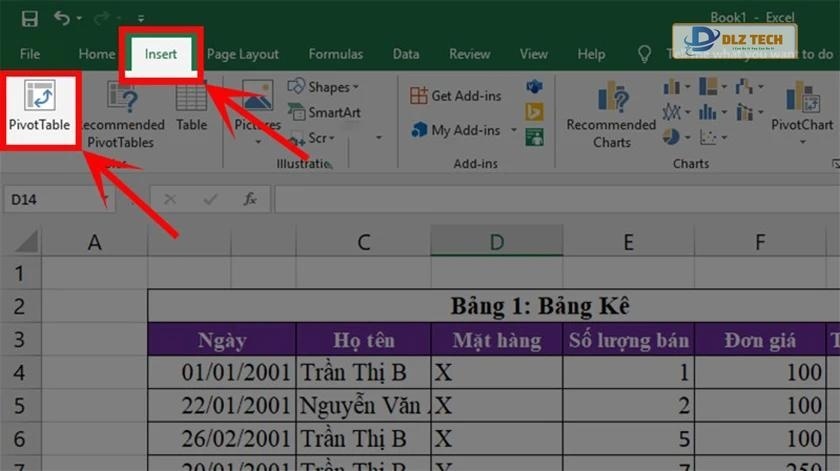Open the View tab
The width and height of the screenshot is (840, 471).
click(x=534, y=54)
